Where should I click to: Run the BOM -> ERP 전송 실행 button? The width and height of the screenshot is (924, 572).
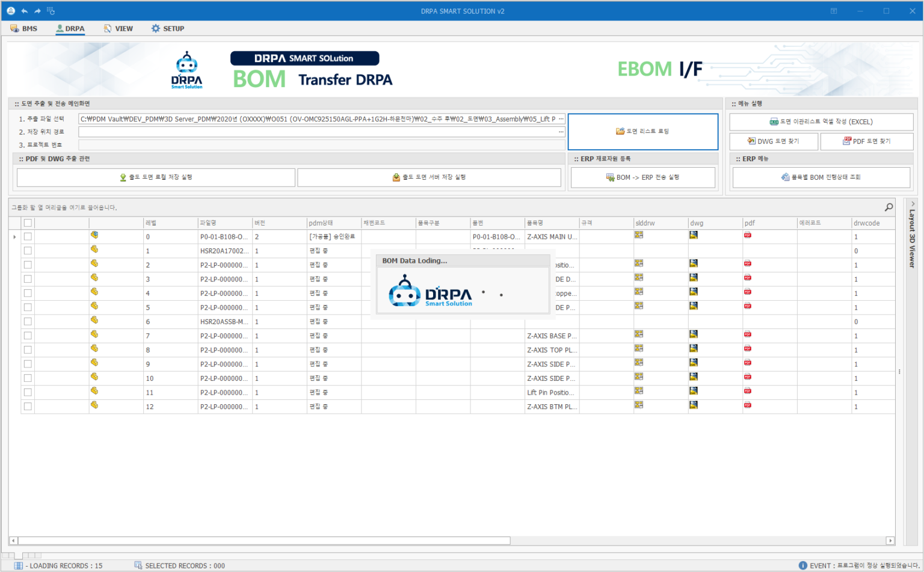point(642,177)
